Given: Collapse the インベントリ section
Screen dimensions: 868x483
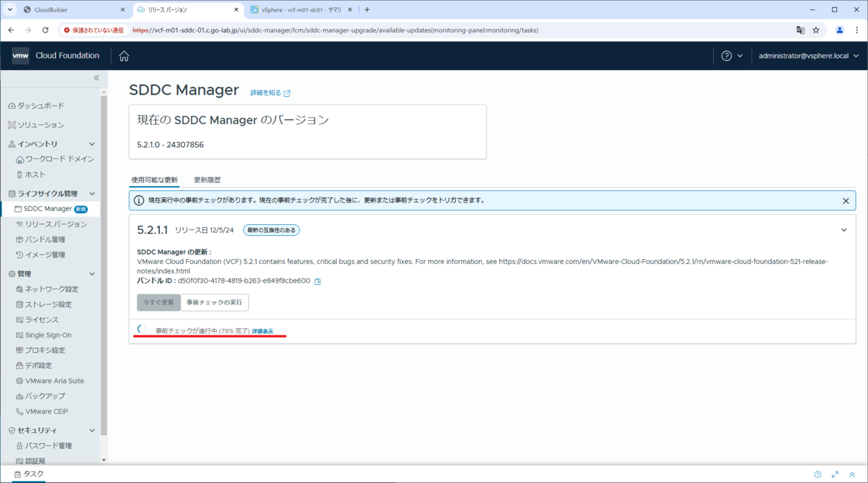Looking at the screenshot, I should [92, 144].
